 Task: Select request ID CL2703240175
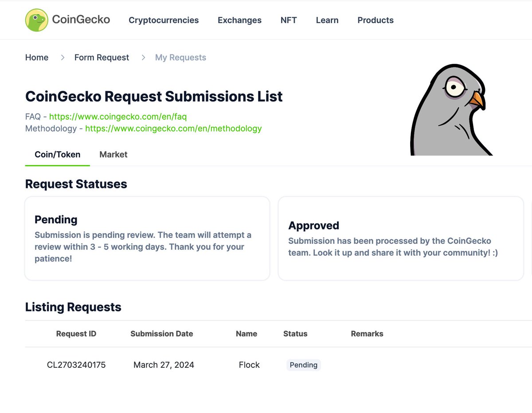[x=76, y=365]
